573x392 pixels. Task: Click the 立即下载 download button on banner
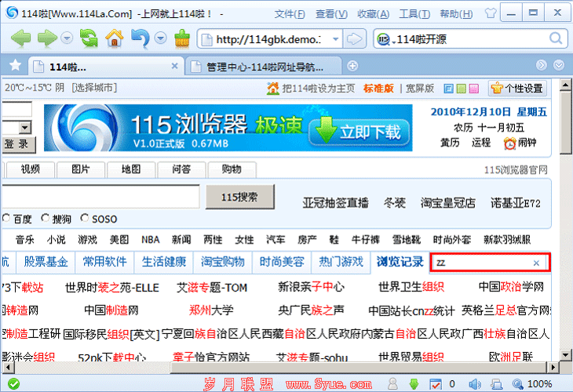(359, 132)
